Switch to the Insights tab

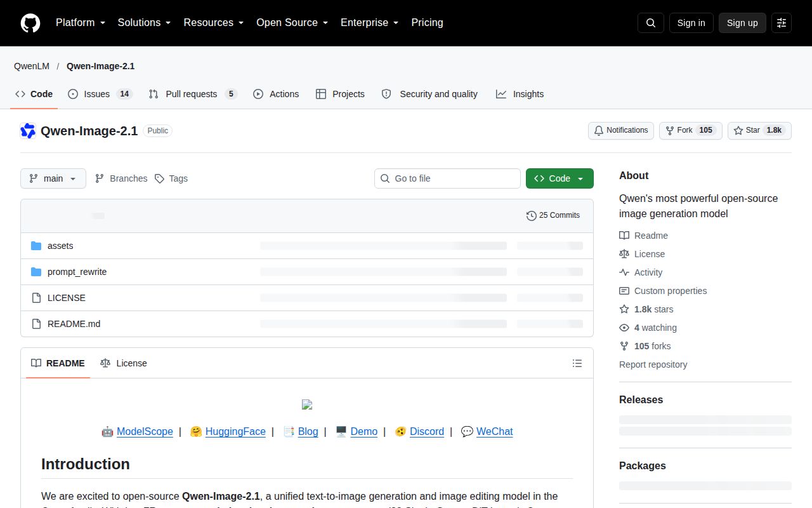520,94
